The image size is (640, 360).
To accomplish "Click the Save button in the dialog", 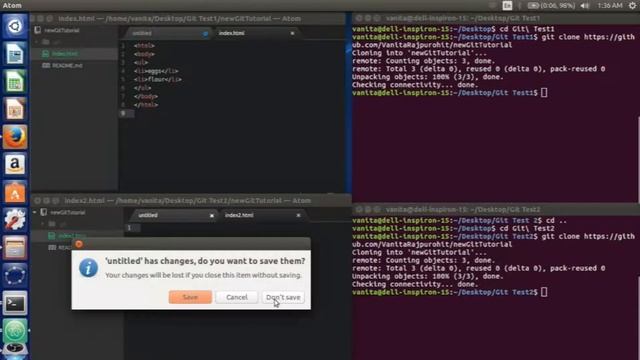I will pos(190,297).
